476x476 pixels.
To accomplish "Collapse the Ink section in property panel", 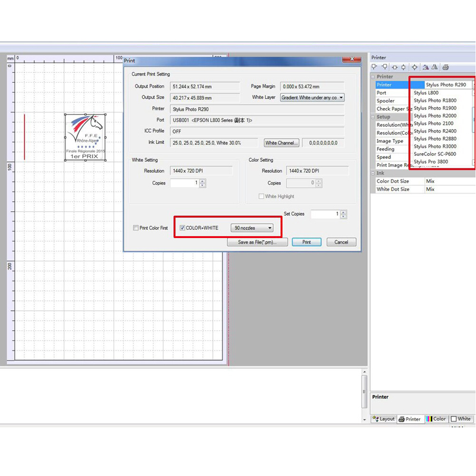I will (373, 173).
